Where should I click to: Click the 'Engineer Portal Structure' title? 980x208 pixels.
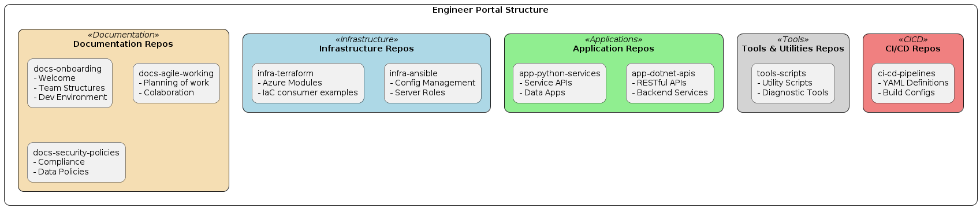pos(490,10)
